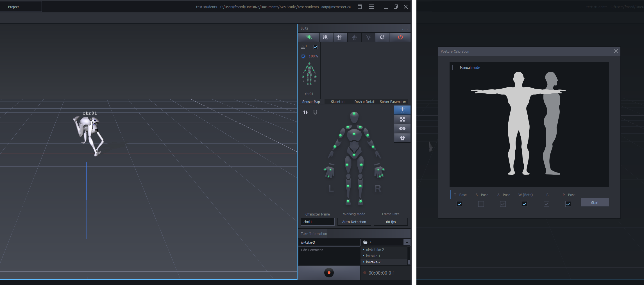Select the W (Beta) pose label

tap(525, 195)
